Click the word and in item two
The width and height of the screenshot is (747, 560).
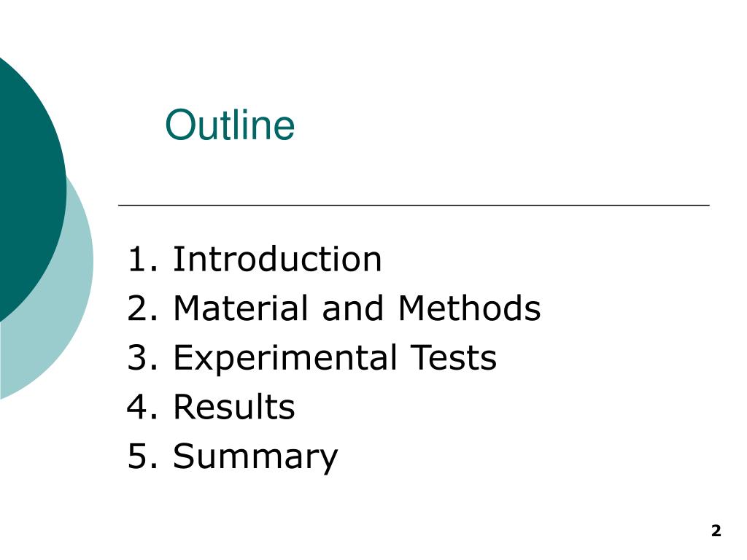coord(353,308)
